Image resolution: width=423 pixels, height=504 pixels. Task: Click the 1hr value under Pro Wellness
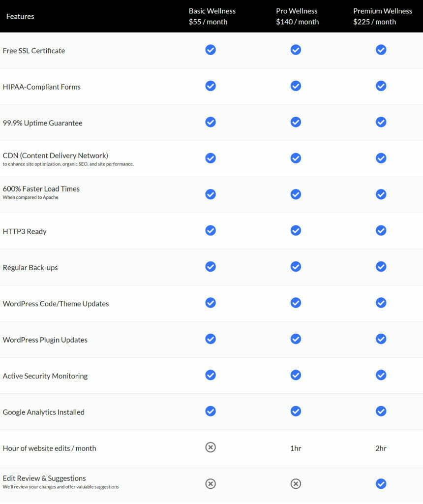(x=296, y=448)
